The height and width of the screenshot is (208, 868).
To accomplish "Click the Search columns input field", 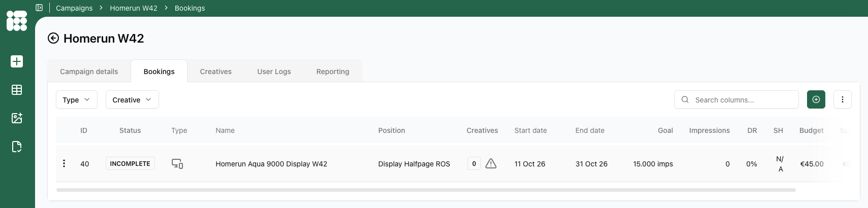I will coord(736,99).
